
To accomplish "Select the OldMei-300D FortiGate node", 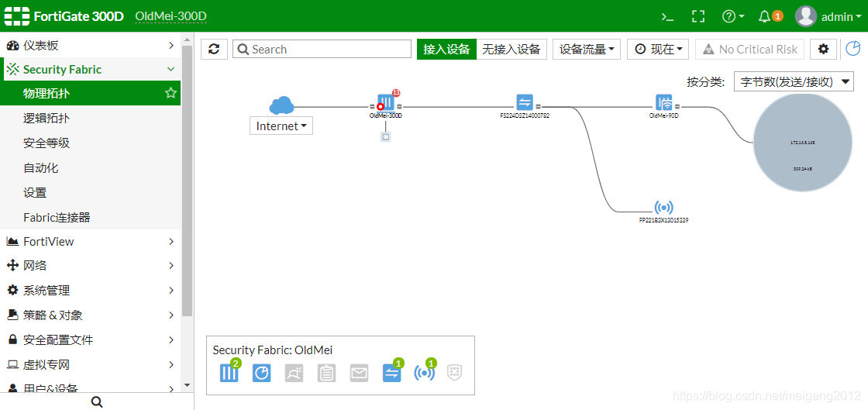I will (x=386, y=102).
